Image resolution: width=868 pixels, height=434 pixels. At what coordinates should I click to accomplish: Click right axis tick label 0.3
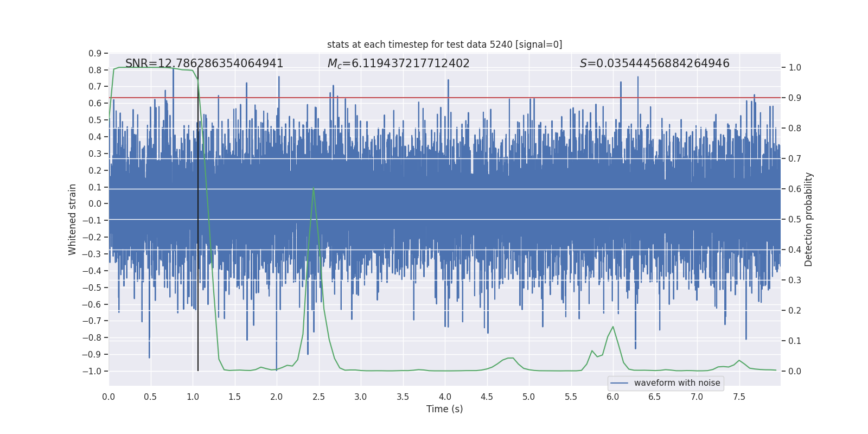(795, 280)
